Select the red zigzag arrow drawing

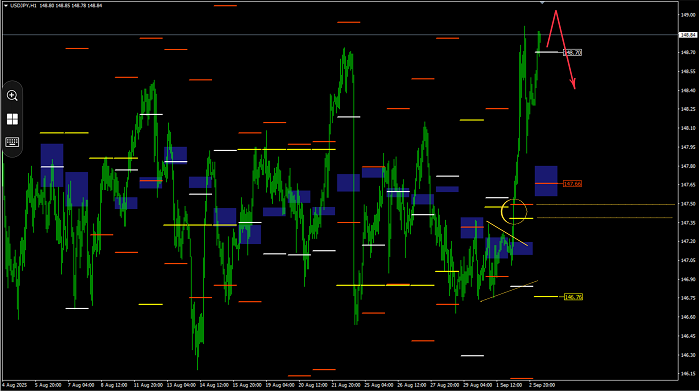[561, 48]
